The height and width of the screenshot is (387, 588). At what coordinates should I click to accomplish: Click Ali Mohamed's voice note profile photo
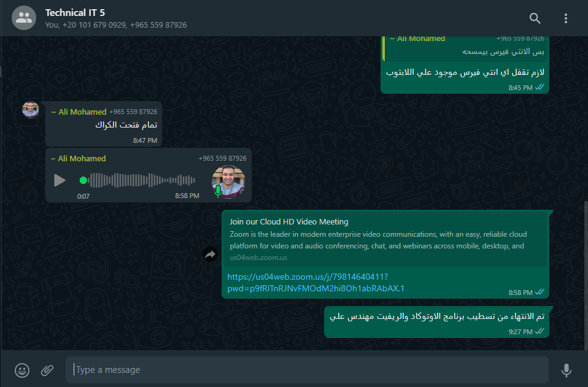click(228, 182)
